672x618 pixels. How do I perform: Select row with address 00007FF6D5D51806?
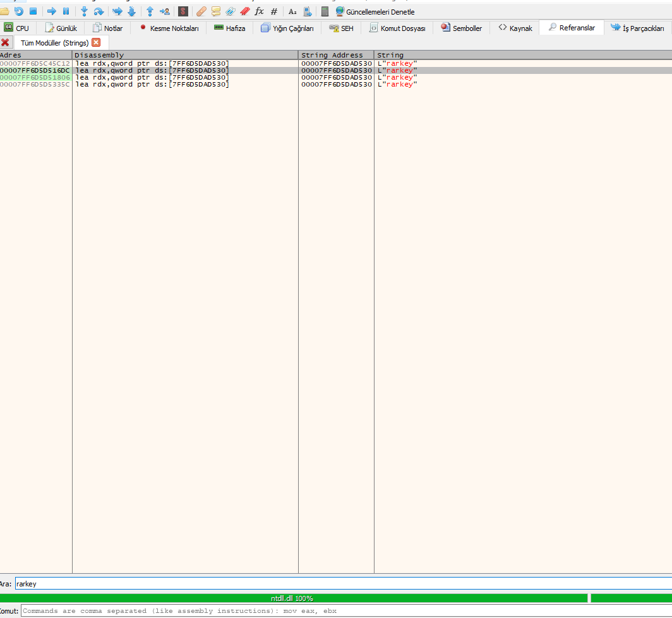point(336,77)
